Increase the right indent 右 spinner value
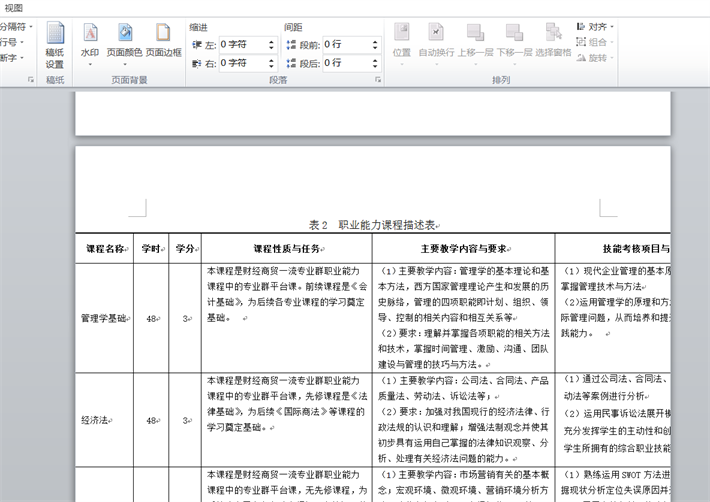Screen dimensions: 710x502 click(271, 59)
